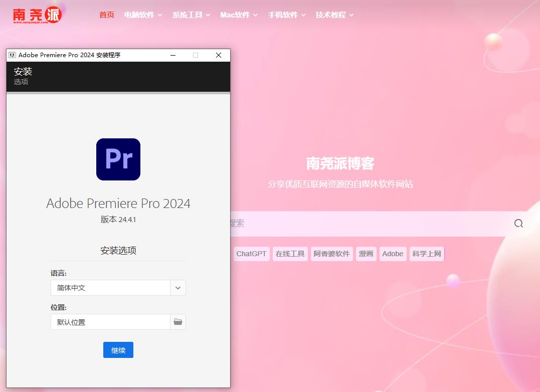This screenshot has height=392, width=540.
Task: Click the Premiere Pro Pr app icon
Action: [x=118, y=159]
